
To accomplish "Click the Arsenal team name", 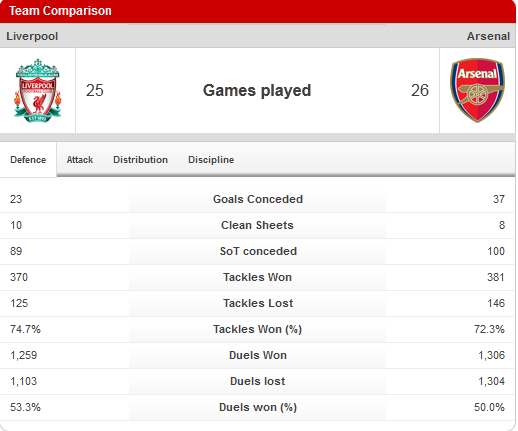I will [488, 36].
